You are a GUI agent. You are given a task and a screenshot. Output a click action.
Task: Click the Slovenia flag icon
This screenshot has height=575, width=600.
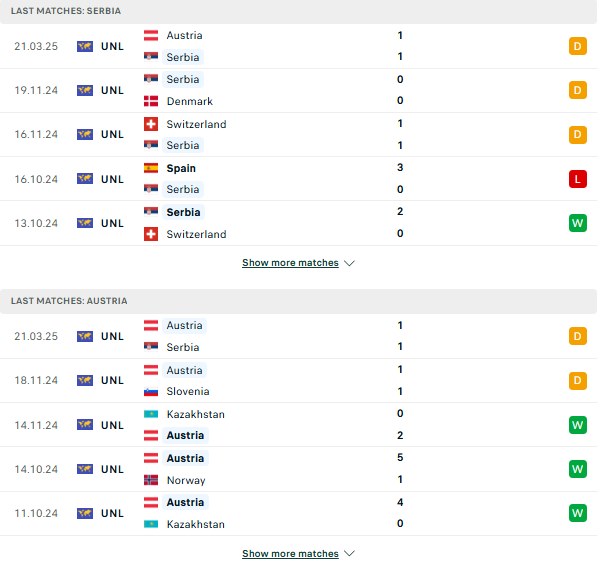tap(151, 392)
